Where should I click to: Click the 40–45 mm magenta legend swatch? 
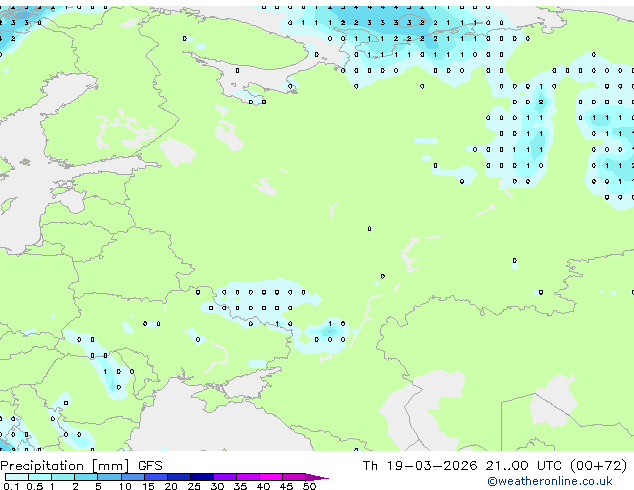pyautogui.click(x=271, y=477)
